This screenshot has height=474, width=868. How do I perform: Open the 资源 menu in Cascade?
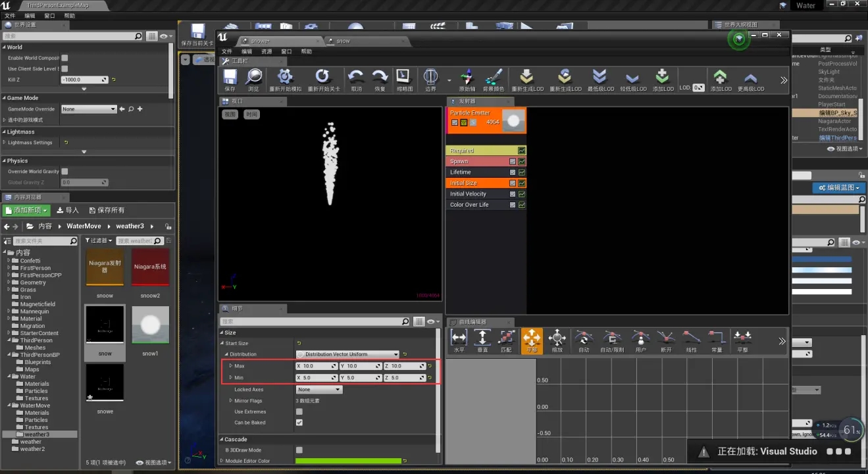(x=267, y=51)
